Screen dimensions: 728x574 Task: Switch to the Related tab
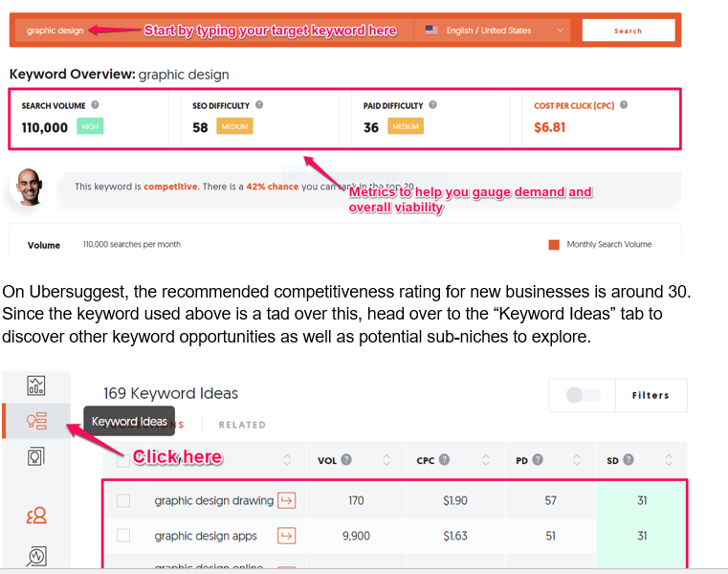(x=242, y=425)
